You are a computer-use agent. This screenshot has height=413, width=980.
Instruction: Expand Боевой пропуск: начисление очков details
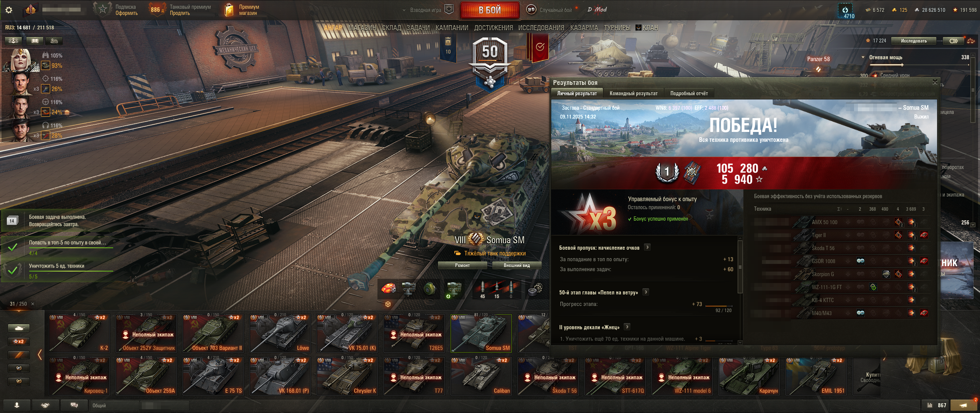point(647,247)
